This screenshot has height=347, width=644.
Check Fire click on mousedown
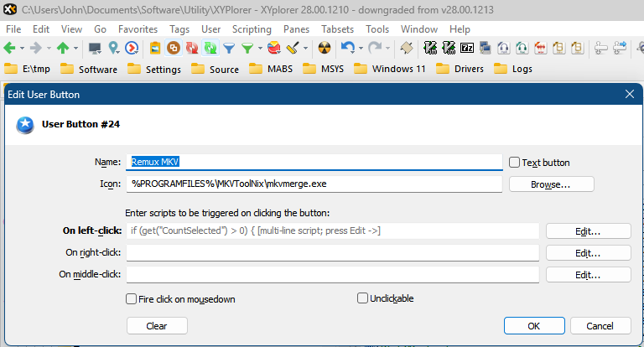pos(131,298)
